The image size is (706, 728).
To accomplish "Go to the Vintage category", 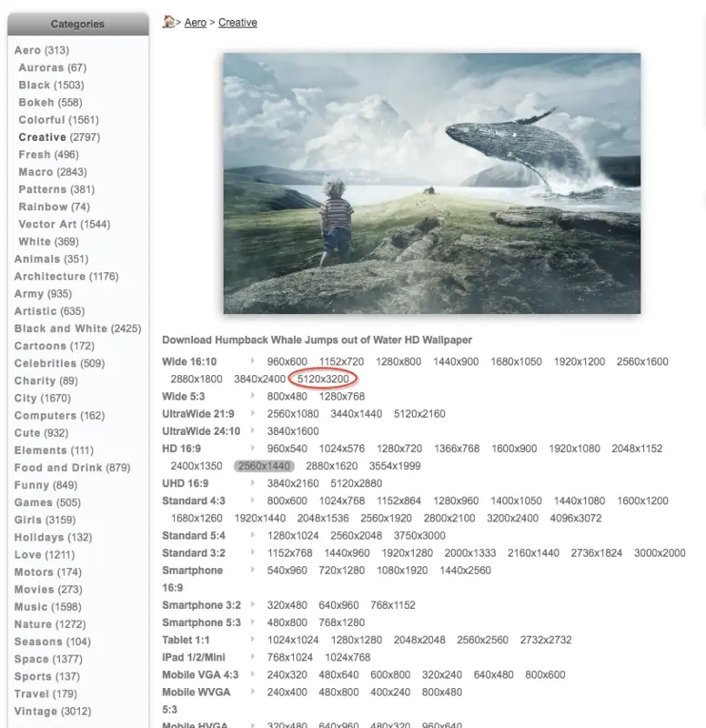I will (x=53, y=712).
